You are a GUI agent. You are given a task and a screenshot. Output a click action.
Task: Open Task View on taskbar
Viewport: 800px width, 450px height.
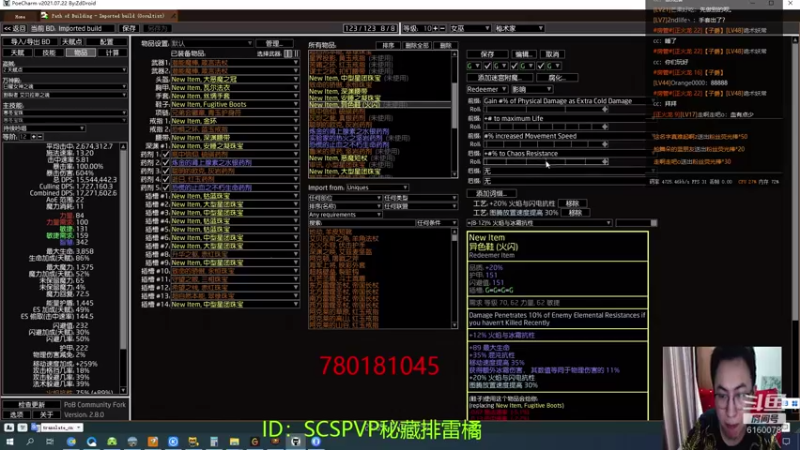tap(49, 442)
